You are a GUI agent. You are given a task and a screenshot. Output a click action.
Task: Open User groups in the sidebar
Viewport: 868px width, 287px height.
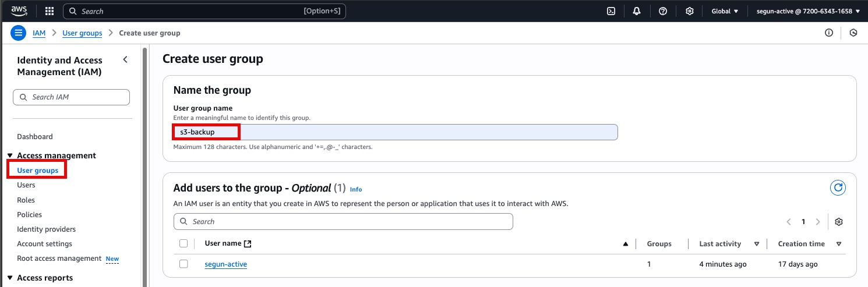tap(38, 171)
